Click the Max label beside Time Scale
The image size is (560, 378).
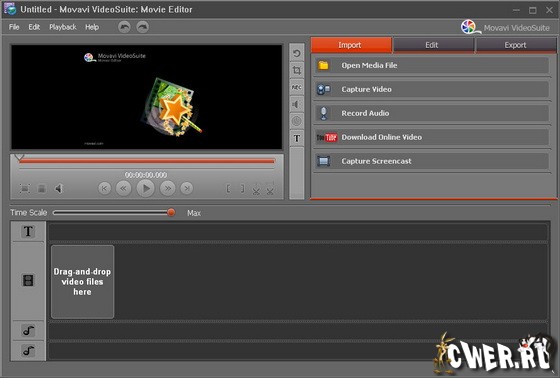point(194,213)
